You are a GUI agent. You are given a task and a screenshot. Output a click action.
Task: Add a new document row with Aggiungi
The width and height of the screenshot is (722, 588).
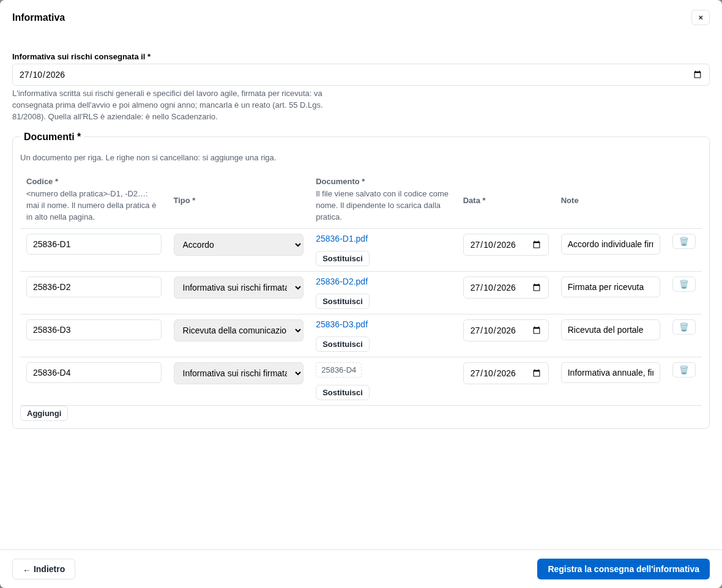(43, 413)
